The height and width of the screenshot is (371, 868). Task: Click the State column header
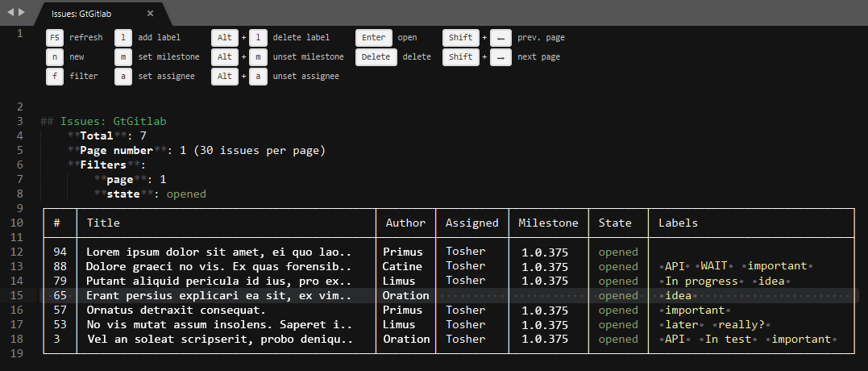(x=615, y=223)
